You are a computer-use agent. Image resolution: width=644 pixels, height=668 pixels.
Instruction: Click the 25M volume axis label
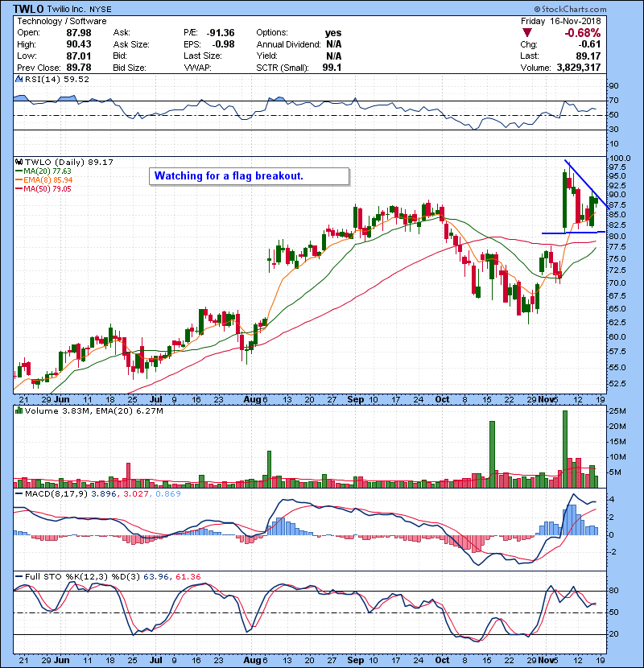point(617,411)
